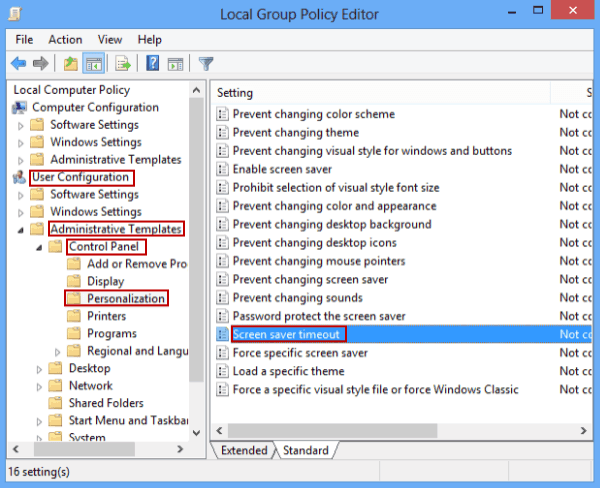Click the policy icon beside Prevent changing sounds
The width and height of the screenshot is (600, 488).
click(x=222, y=297)
